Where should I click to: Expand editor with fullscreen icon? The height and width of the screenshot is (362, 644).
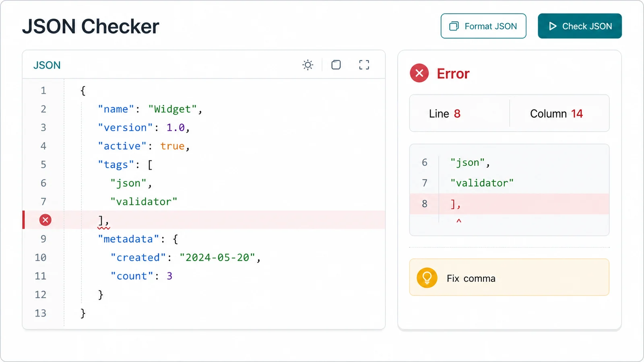click(x=364, y=65)
